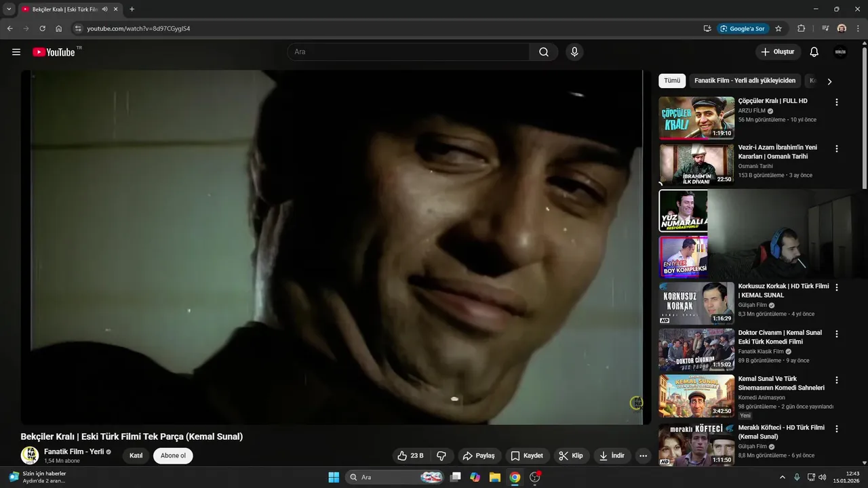This screenshot has height=488, width=868.
Task: Open options menu for Kemal Sunal Komedi Sahneleri
Action: pos(836,380)
